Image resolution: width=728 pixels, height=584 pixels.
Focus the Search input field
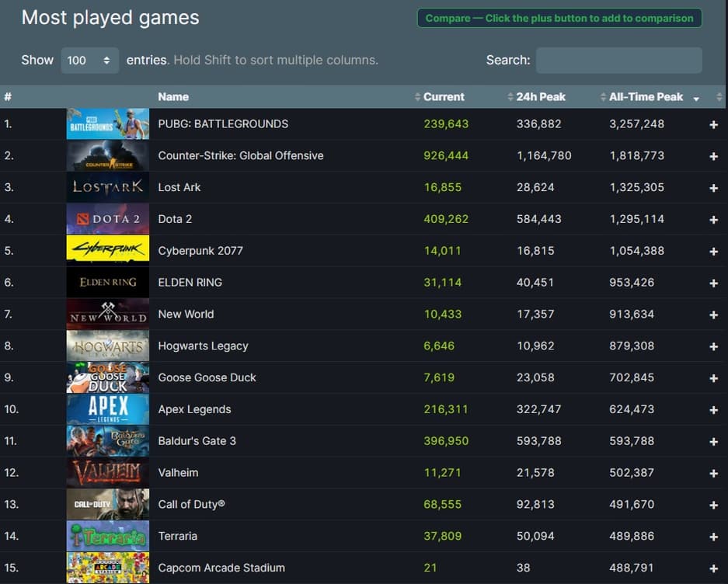point(619,61)
